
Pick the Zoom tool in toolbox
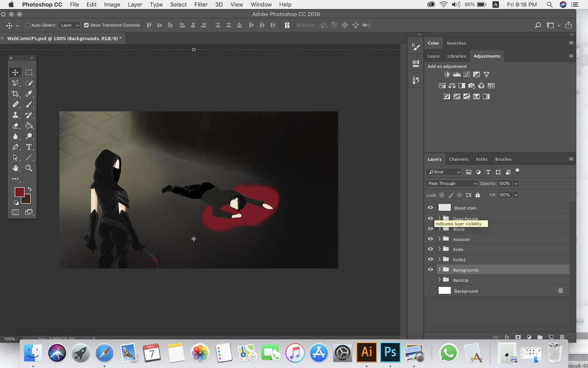click(29, 168)
